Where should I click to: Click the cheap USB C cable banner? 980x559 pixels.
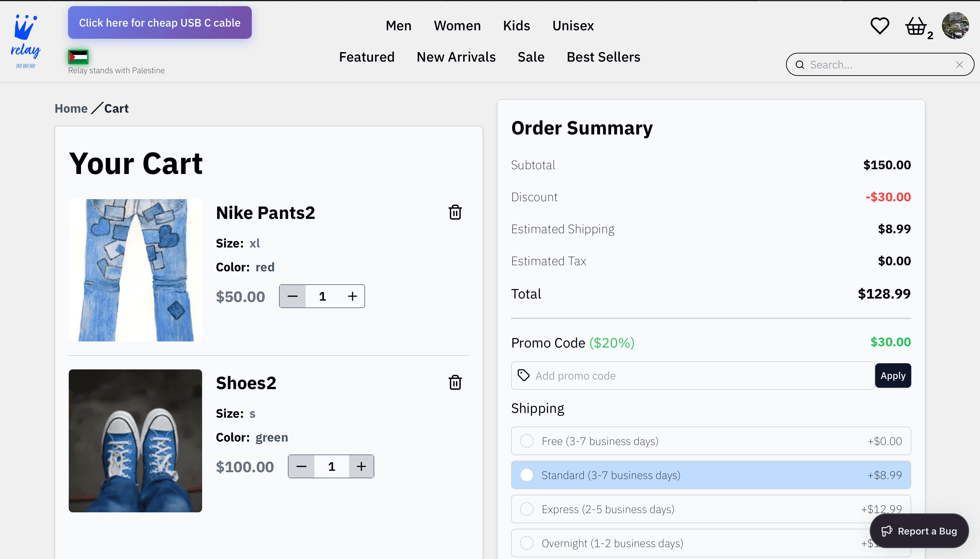coord(160,23)
